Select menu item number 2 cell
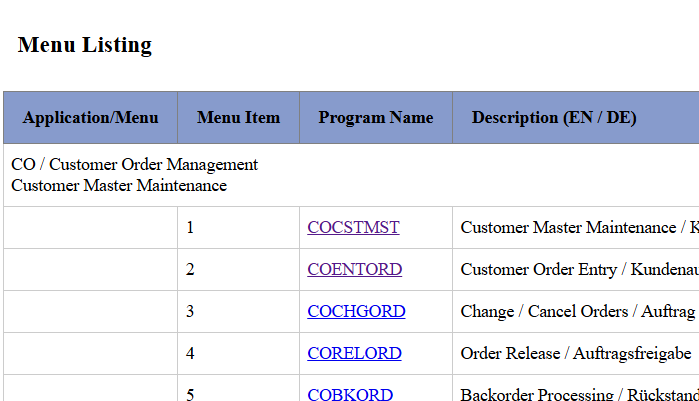This screenshot has height=401, width=699. [238, 270]
